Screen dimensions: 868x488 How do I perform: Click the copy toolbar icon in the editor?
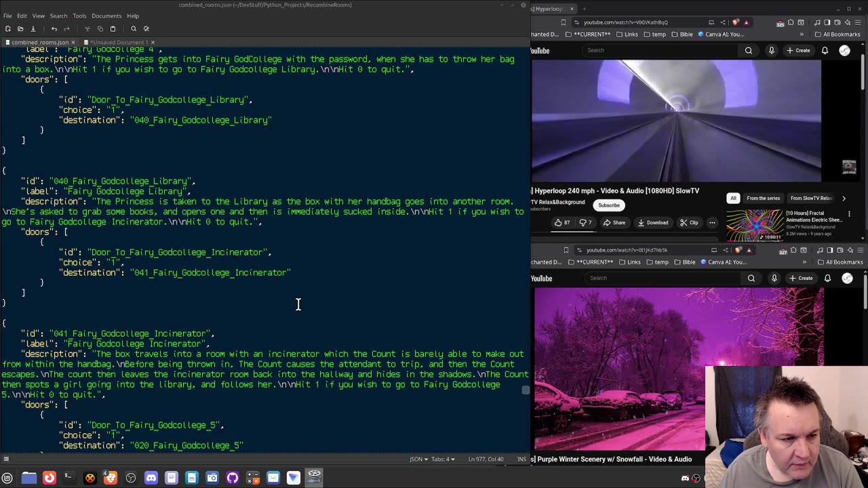click(x=100, y=28)
